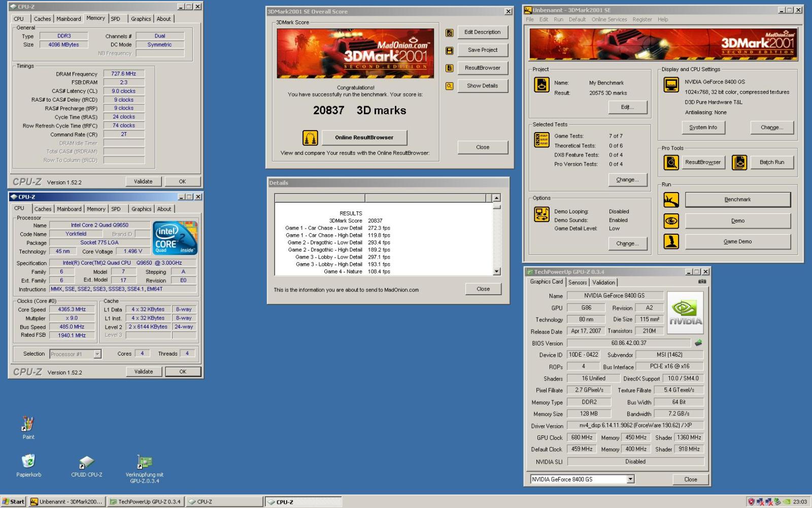The height and width of the screenshot is (508, 812).
Task: Click OK in lower CPU-Z window
Action: pos(183,372)
